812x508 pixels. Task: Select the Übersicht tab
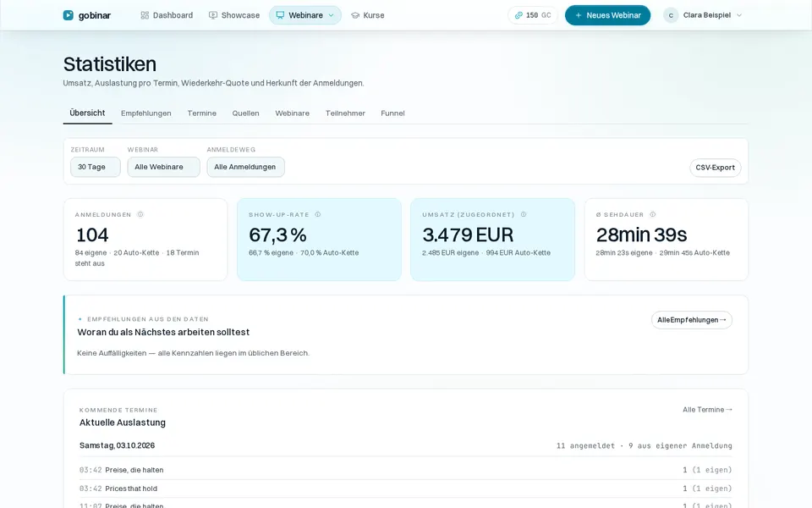[x=87, y=113]
